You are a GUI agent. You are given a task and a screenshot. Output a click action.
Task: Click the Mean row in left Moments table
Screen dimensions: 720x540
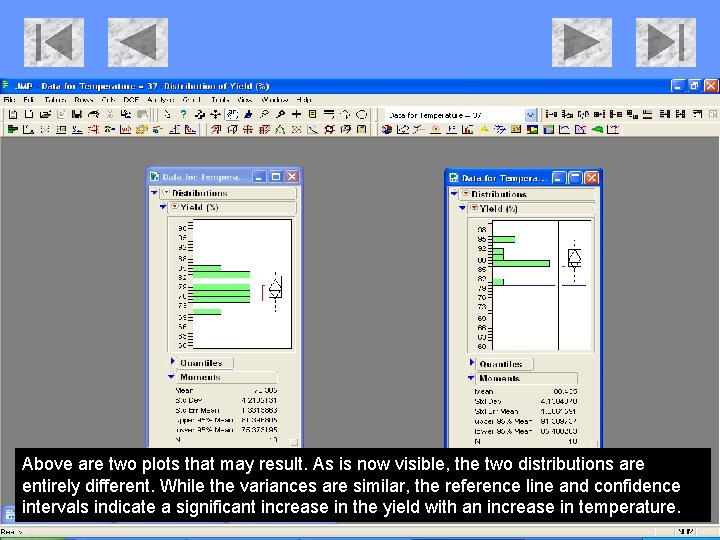point(226,391)
